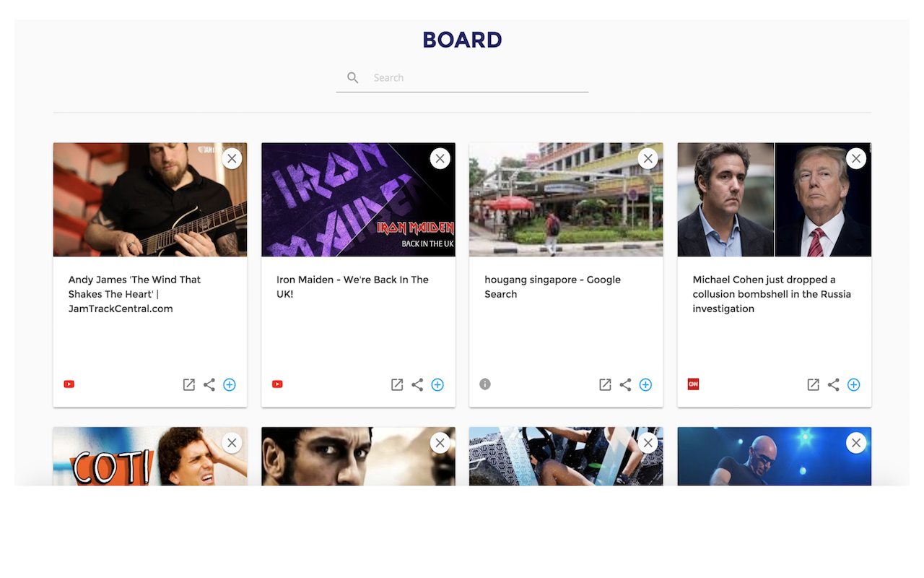
Task: Share the Andy James card
Action: coord(209,385)
